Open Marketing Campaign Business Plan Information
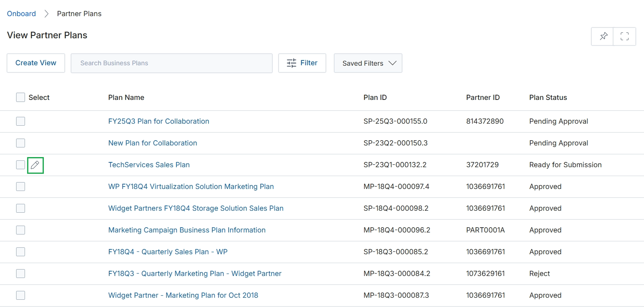The image size is (644, 307). click(187, 230)
